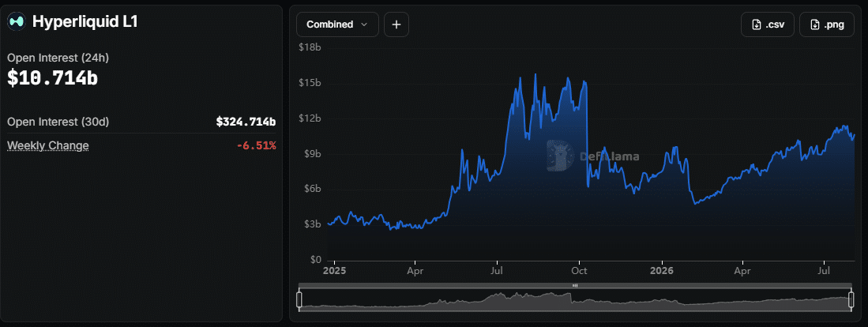Click the 2026 x-axis label
868x327 pixels.
tap(661, 271)
